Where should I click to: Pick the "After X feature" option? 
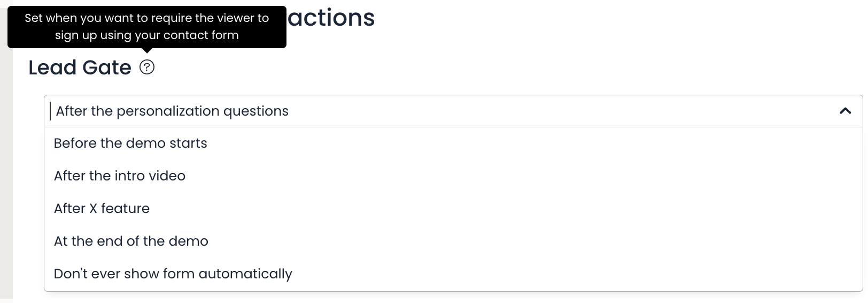102,209
